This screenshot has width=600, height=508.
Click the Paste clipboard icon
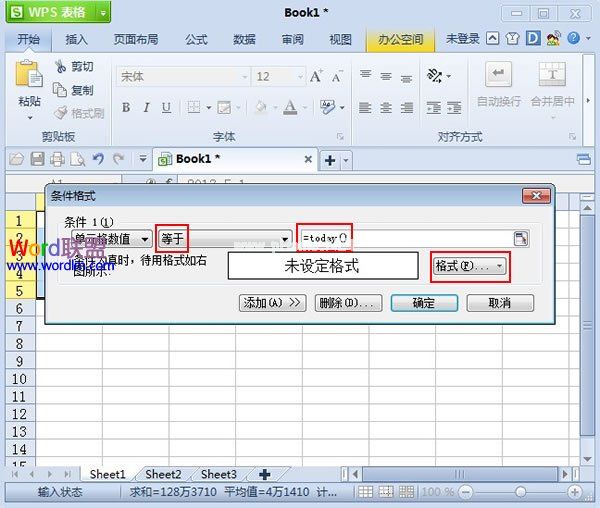pos(29,73)
